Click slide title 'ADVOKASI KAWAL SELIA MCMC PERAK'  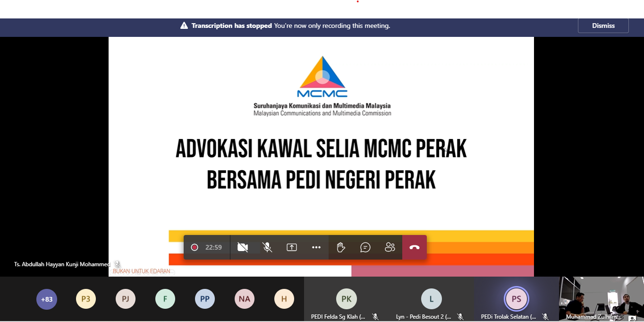[x=321, y=149]
